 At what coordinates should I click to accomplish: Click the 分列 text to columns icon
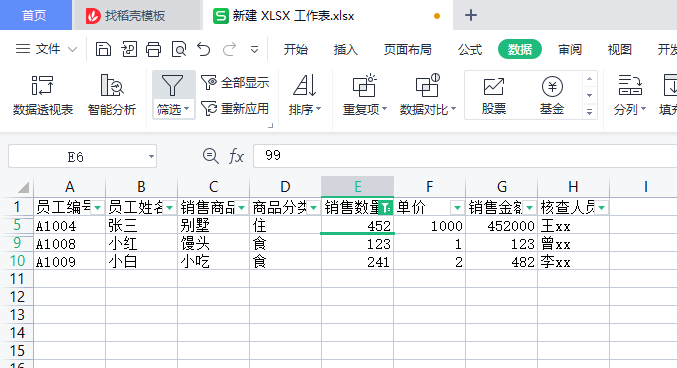coord(630,86)
